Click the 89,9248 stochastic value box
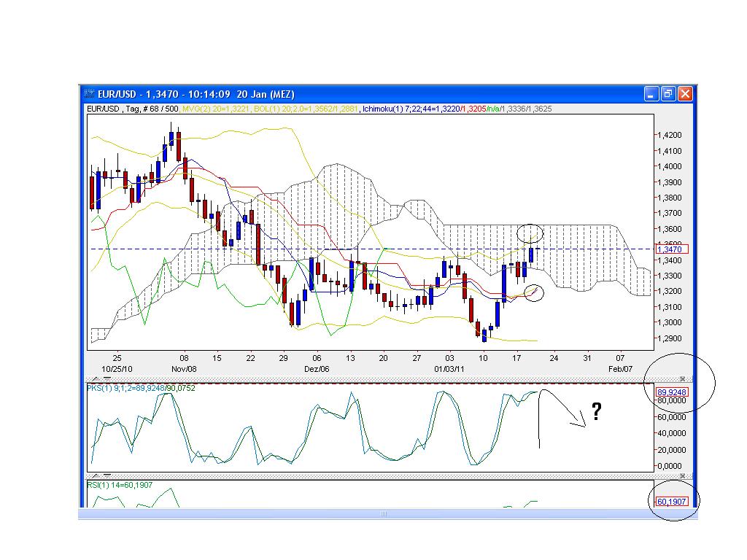This screenshot has height=560, width=747. 671,392
